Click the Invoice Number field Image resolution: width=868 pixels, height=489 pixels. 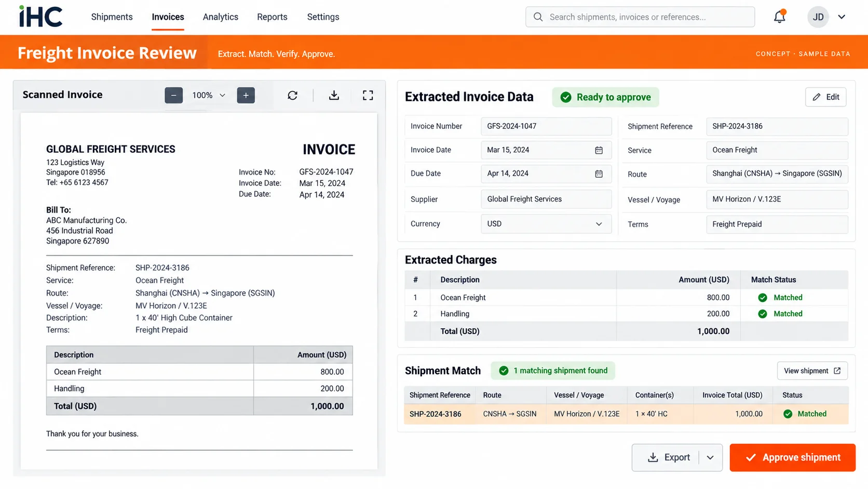[546, 126]
